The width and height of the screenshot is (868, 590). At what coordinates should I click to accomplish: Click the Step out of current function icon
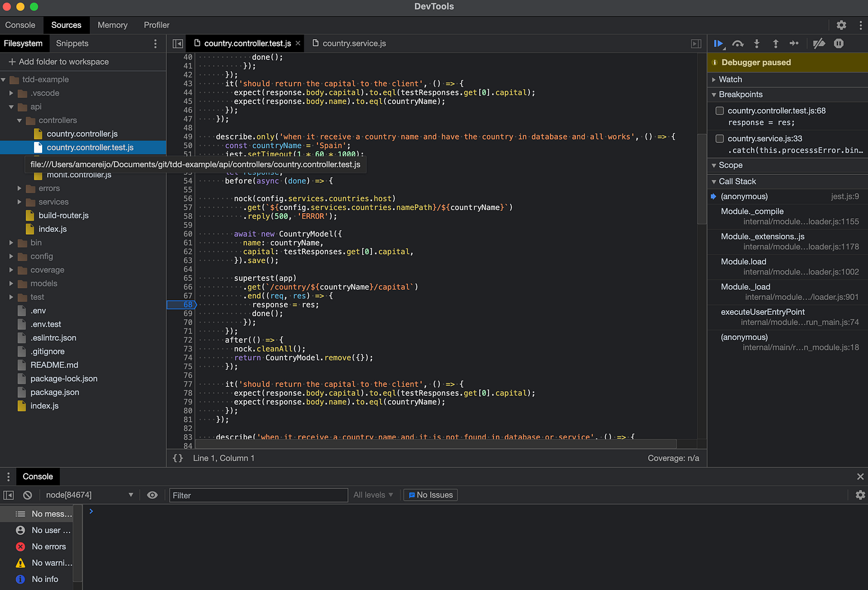[775, 43]
